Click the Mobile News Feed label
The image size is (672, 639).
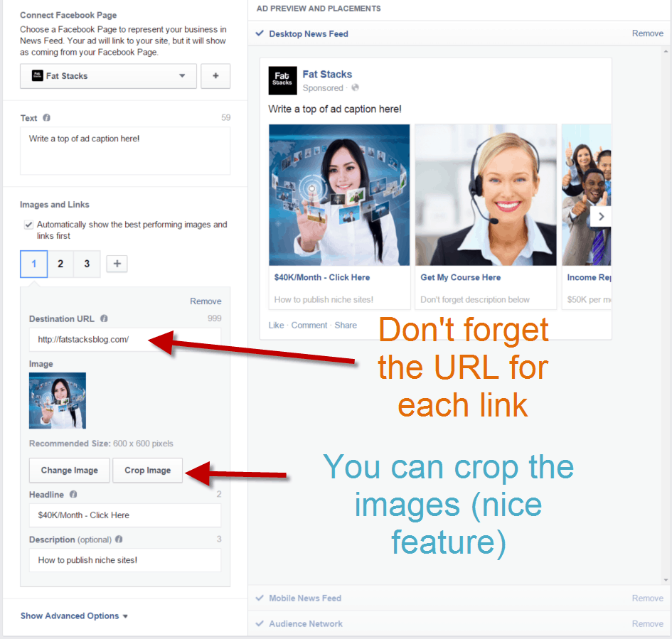coord(305,598)
